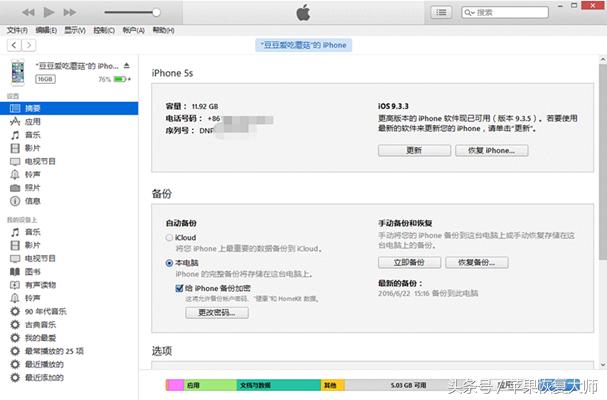Screen dimensions: 607x400
Task: Click the vertical scrollbar thumb
Action: coord(603,161)
